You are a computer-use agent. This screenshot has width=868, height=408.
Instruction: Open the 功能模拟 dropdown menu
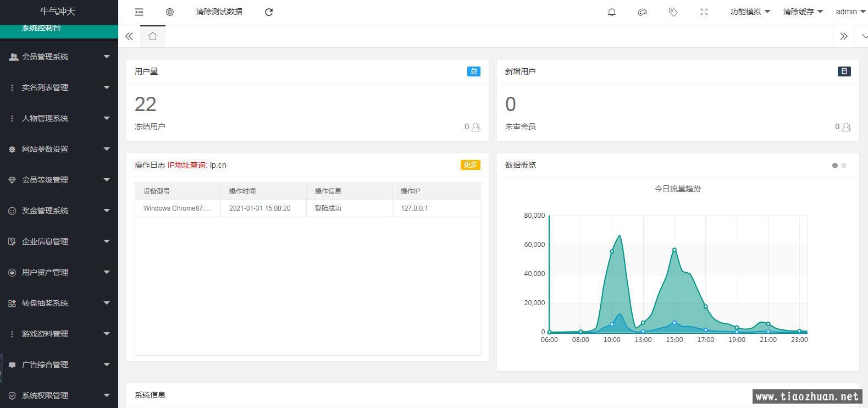[x=750, y=12]
